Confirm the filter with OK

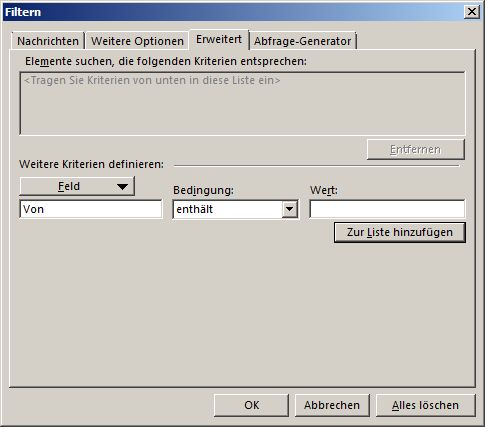[251, 405]
